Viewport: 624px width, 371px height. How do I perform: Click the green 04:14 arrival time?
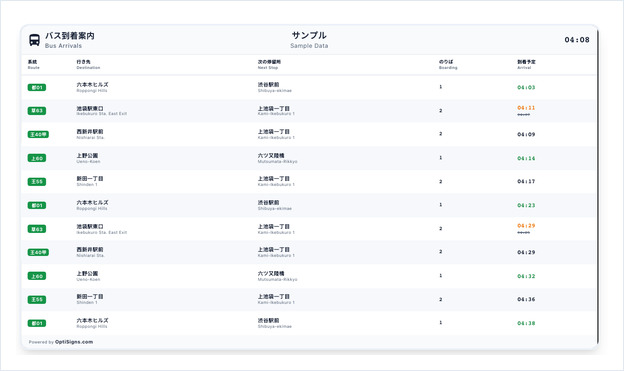coord(526,158)
